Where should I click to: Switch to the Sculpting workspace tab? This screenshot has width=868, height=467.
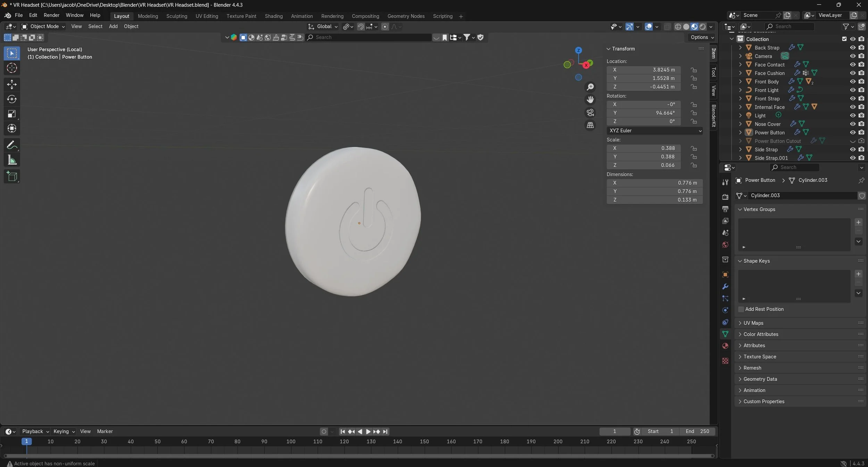(x=176, y=16)
